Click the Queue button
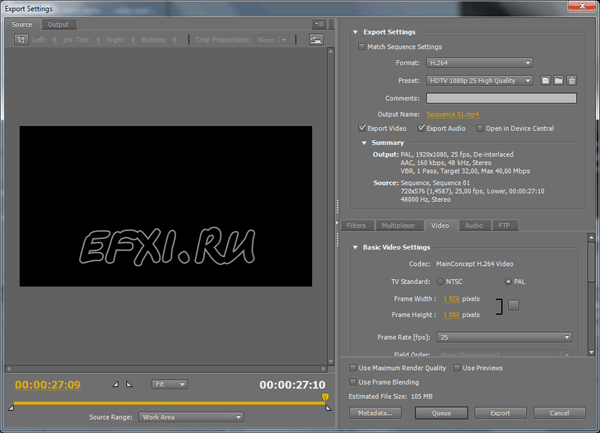This screenshot has height=433, width=600. 441,412
